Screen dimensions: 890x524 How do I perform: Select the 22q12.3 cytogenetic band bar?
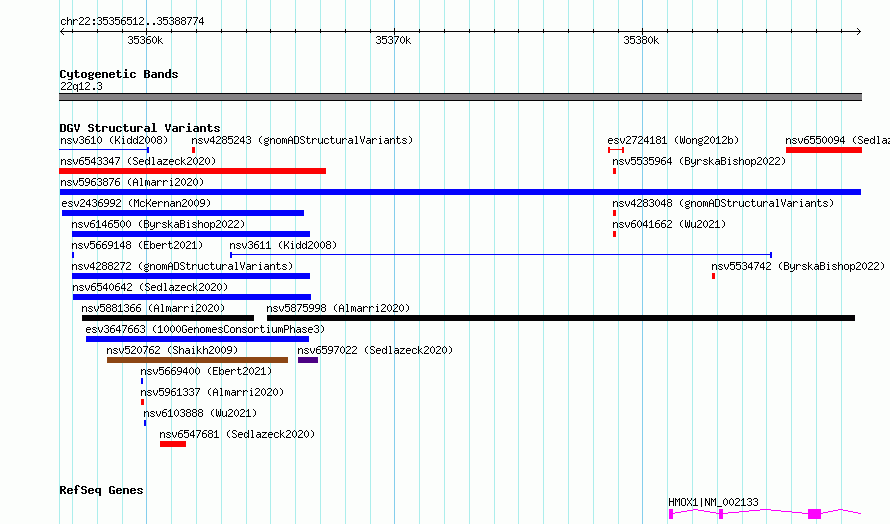click(460, 97)
